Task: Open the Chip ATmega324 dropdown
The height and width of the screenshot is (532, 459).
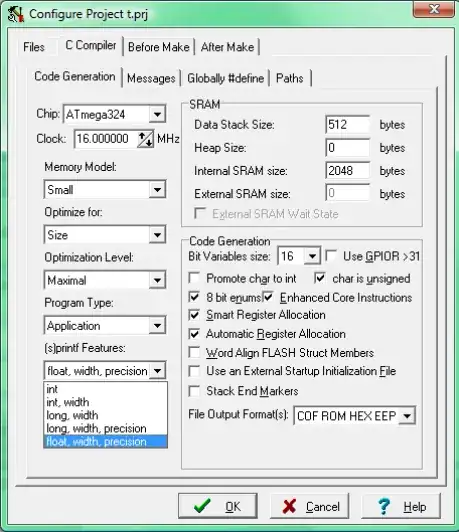Action: (157, 114)
